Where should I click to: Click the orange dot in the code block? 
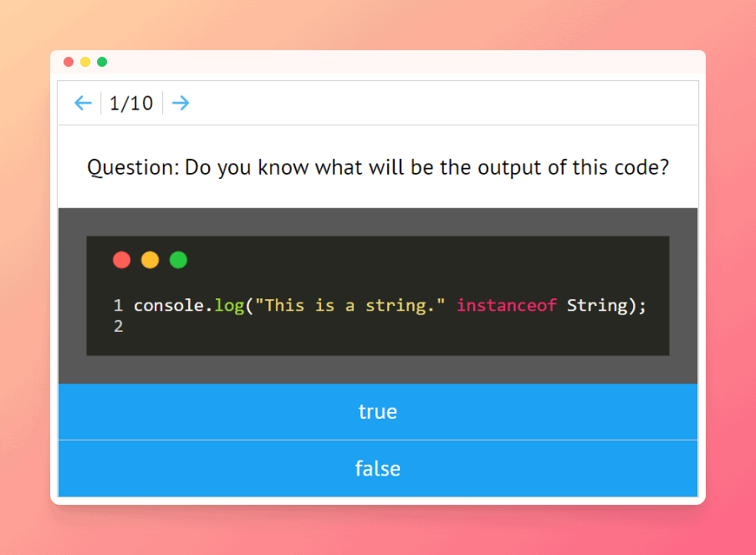(150, 260)
